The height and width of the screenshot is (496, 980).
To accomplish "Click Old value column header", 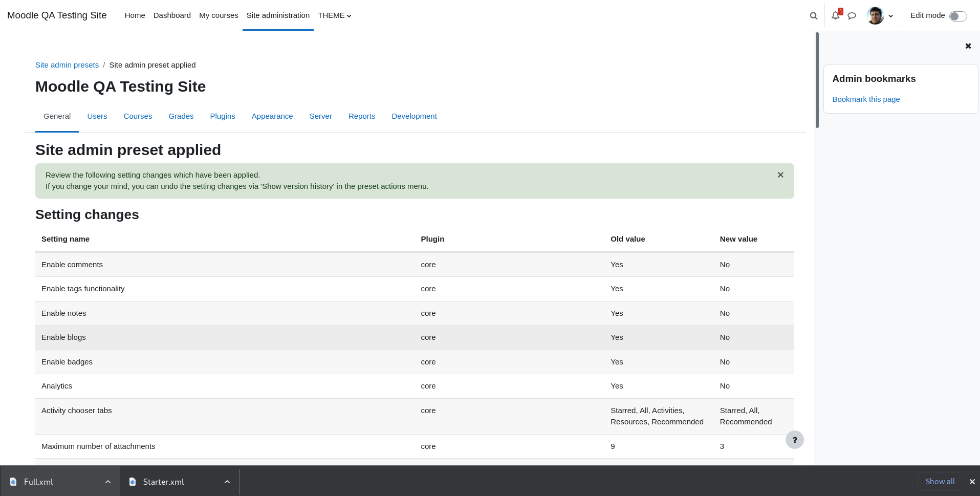I will tap(627, 239).
